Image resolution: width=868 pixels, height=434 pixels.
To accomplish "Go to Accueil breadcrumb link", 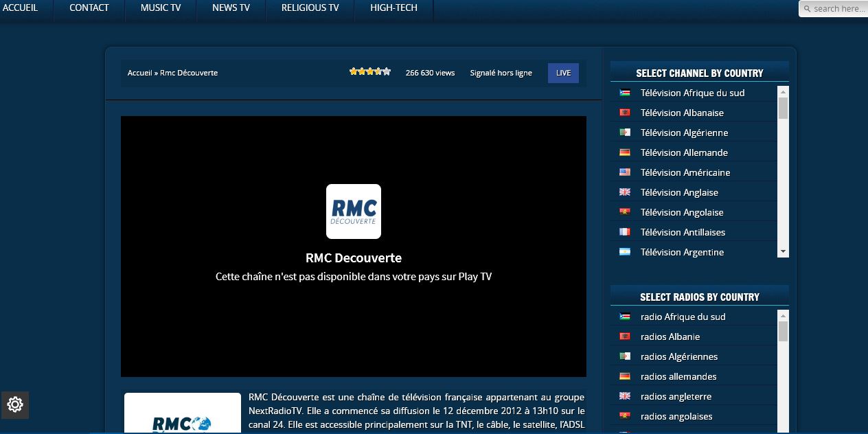I will point(140,73).
